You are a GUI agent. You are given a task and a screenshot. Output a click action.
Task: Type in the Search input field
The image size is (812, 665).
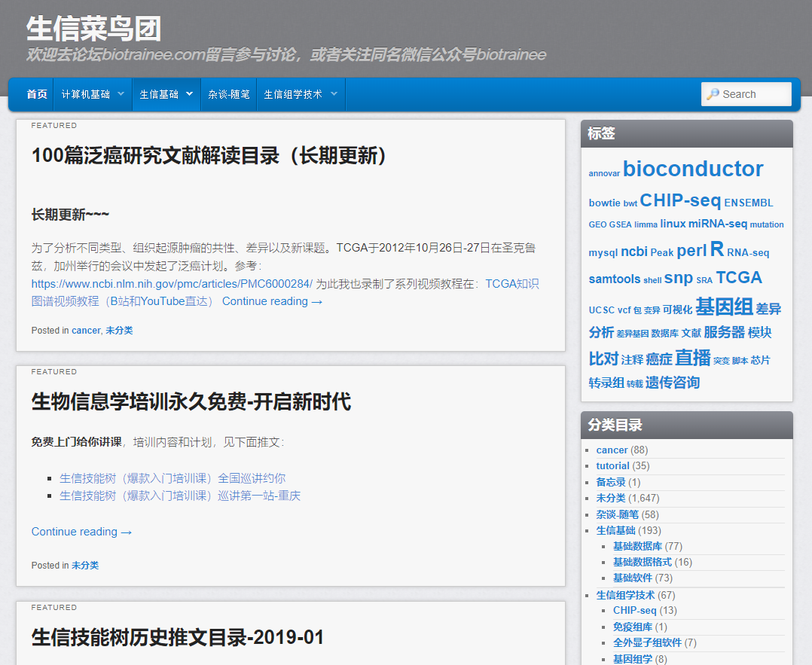(x=753, y=94)
